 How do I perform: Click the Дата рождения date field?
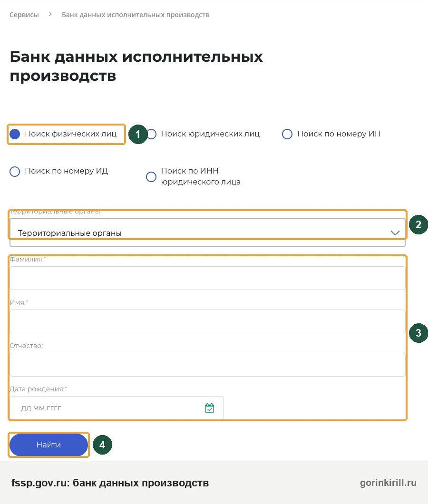[117, 408]
